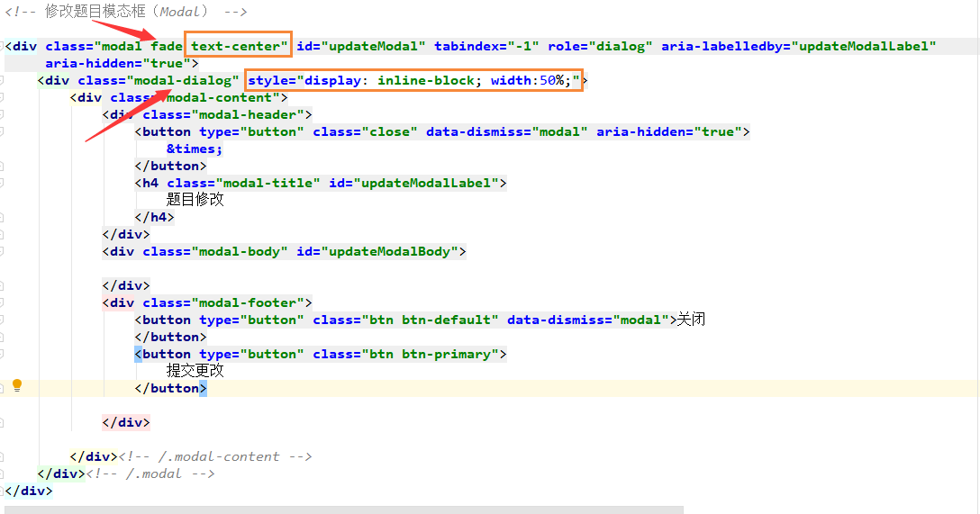
Task: Click the "btn btn-primary" class value
Action: pos(430,354)
